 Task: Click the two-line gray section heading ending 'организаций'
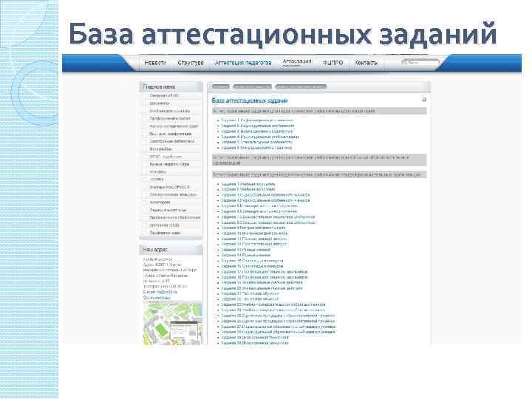pos(319,160)
